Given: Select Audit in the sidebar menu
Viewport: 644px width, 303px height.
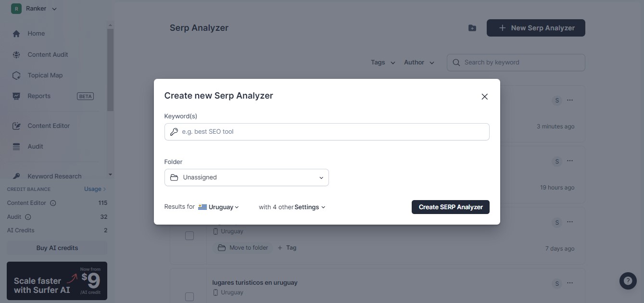Looking at the screenshot, I should [35, 147].
